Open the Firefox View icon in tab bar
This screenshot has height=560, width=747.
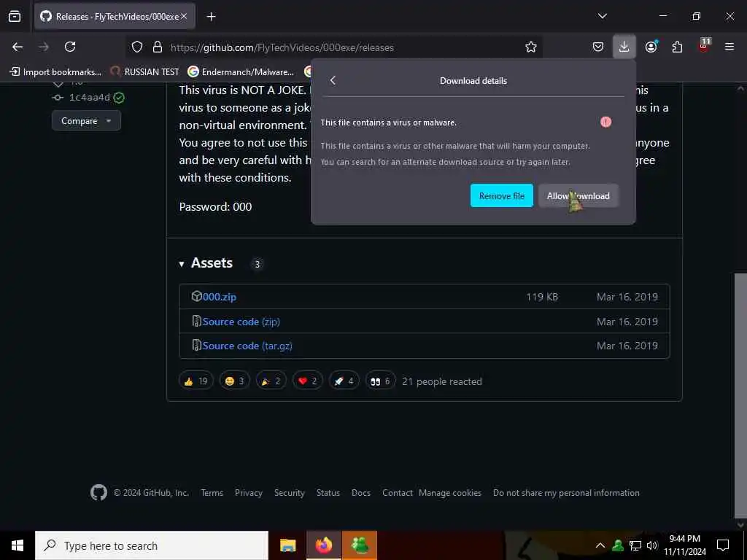click(15, 17)
